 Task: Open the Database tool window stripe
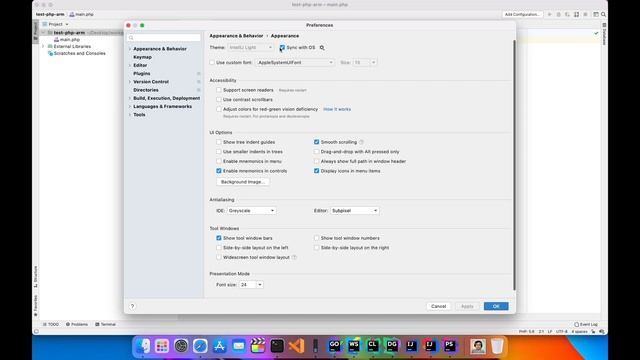(x=604, y=35)
